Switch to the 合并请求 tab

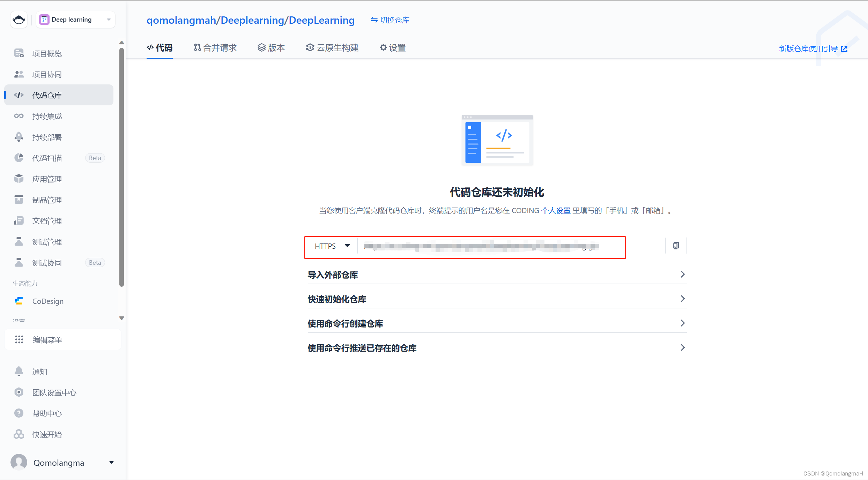[215, 48]
